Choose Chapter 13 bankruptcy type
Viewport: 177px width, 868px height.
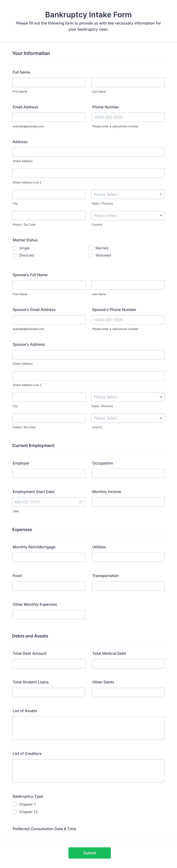pyautogui.click(x=14, y=812)
